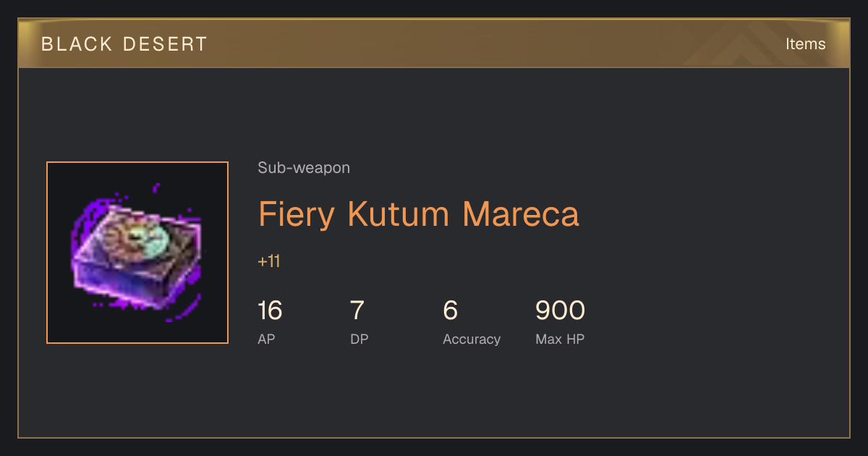This screenshot has height=456, width=868.
Task: Click the AP value 16
Action: [270, 311]
